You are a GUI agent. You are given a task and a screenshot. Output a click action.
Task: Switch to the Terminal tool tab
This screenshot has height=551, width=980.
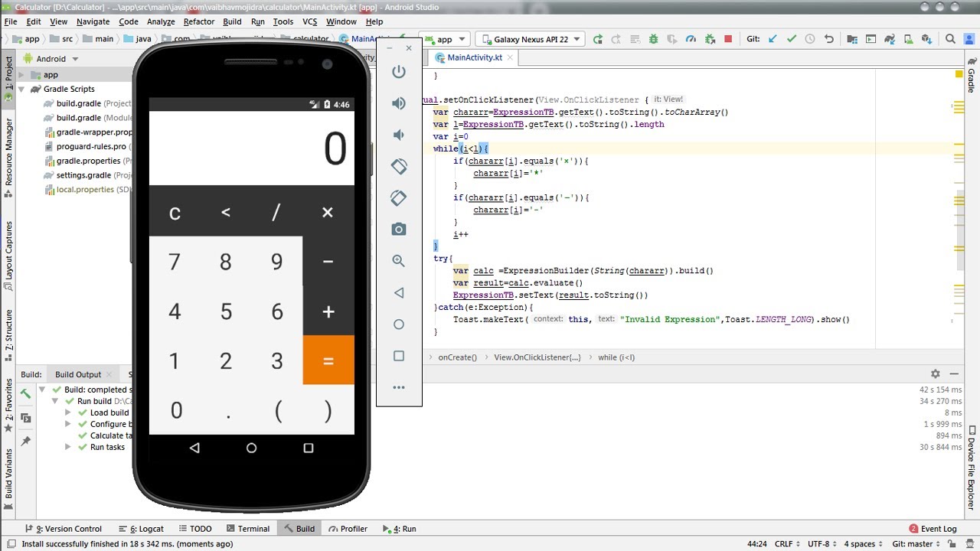pyautogui.click(x=247, y=529)
